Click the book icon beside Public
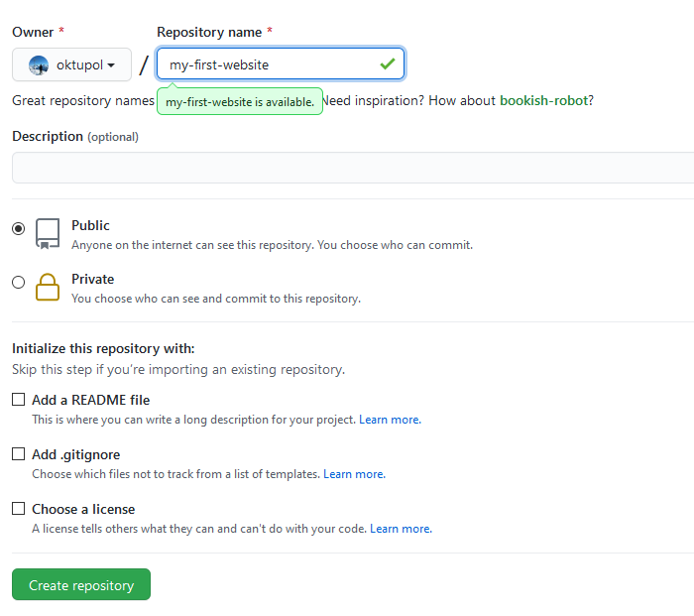Screen dimensions: 694x616 click(x=48, y=233)
